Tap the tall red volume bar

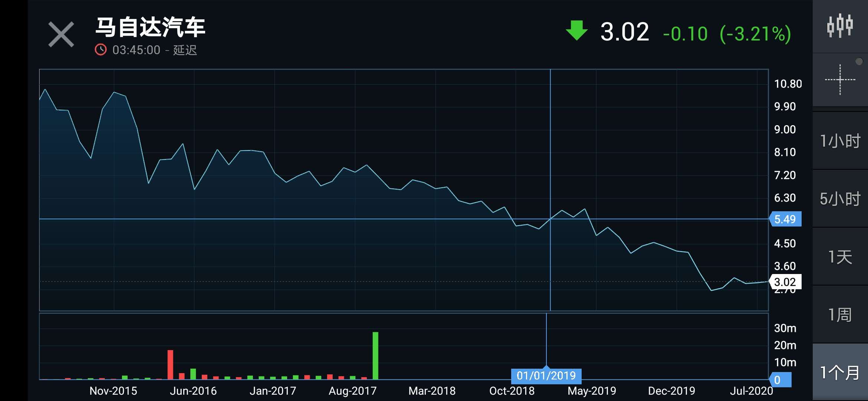click(170, 364)
